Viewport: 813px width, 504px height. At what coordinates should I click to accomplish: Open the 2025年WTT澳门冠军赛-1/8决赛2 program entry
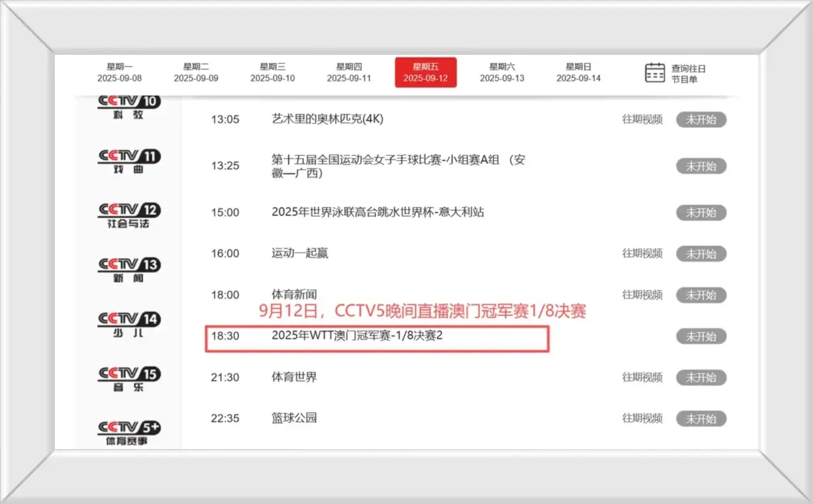[361, 336]
